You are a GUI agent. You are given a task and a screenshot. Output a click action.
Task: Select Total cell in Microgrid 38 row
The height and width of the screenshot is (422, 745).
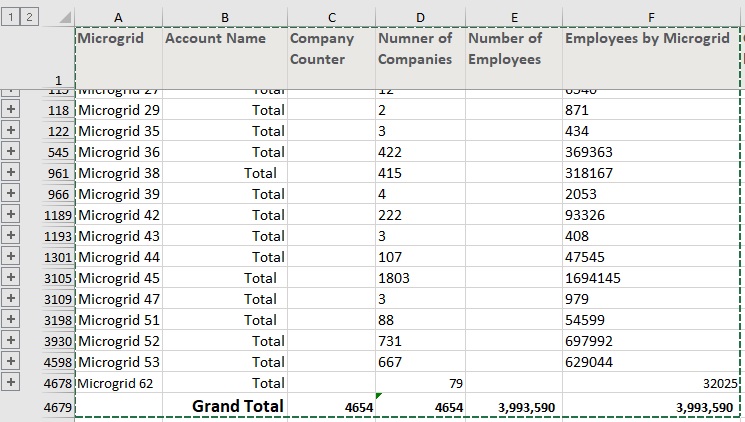[225, 173]
